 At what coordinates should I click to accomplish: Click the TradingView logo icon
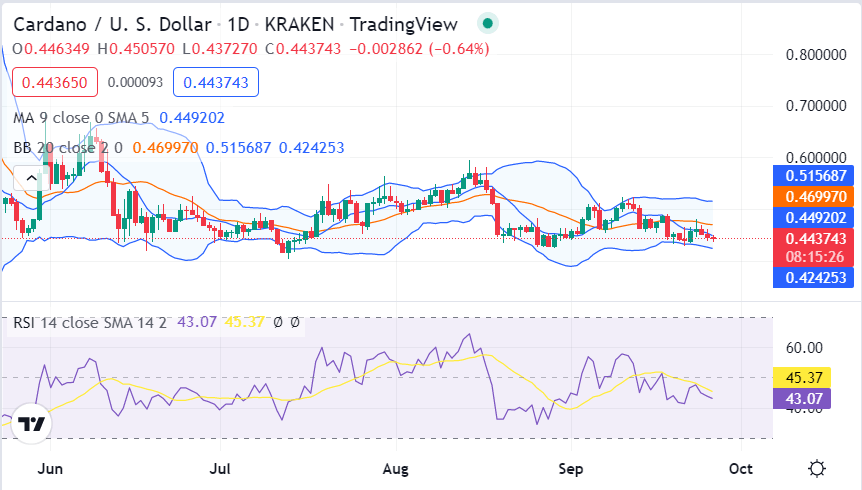coord(31,423)
